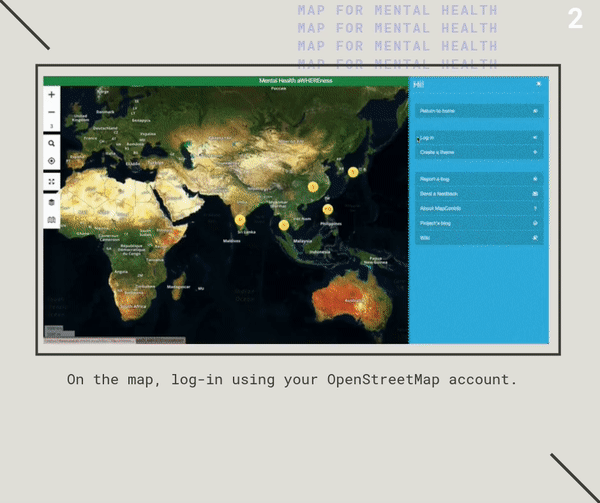Image resolution: width=600 pixels, height=503 pixels.
Task: Open the Wiki link in side menu
Action: (x=479, y=238)
